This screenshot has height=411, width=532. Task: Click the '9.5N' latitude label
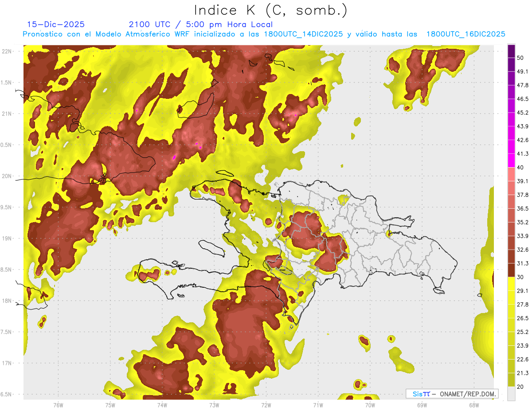(x=6, y=207)
